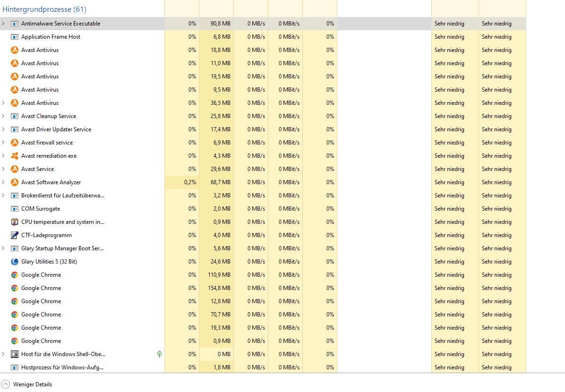
Task: Click the Antimalware Service Executable icon
Action: pos(15,24)
